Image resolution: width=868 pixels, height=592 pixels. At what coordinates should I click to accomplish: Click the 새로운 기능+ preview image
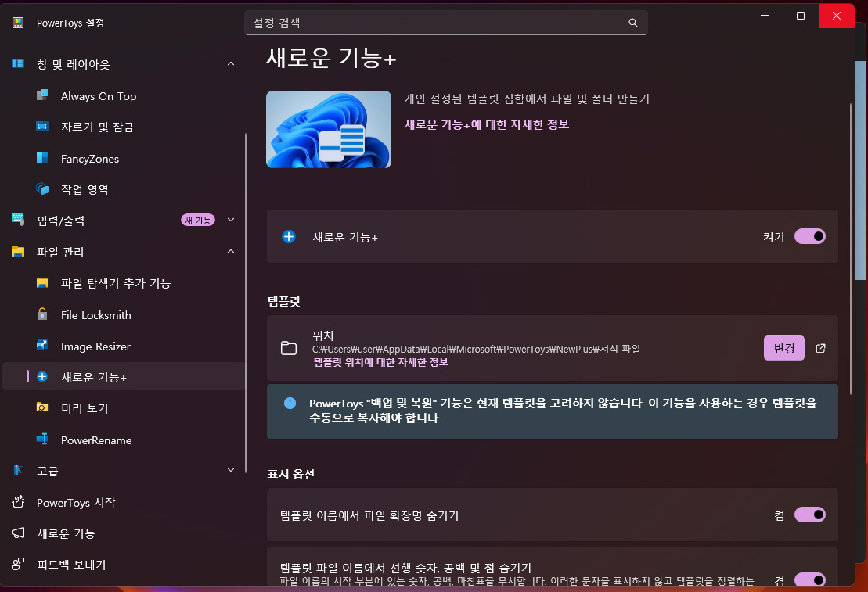328,129
